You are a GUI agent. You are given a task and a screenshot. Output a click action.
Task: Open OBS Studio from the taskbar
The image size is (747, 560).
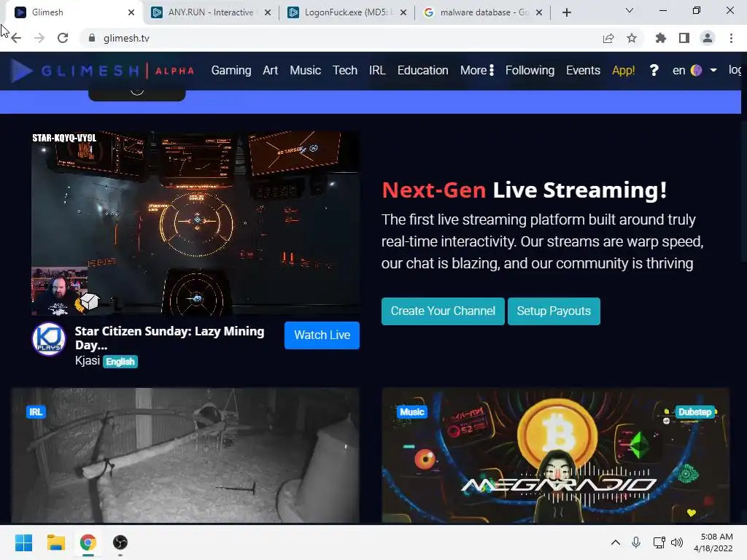point(120,542)
